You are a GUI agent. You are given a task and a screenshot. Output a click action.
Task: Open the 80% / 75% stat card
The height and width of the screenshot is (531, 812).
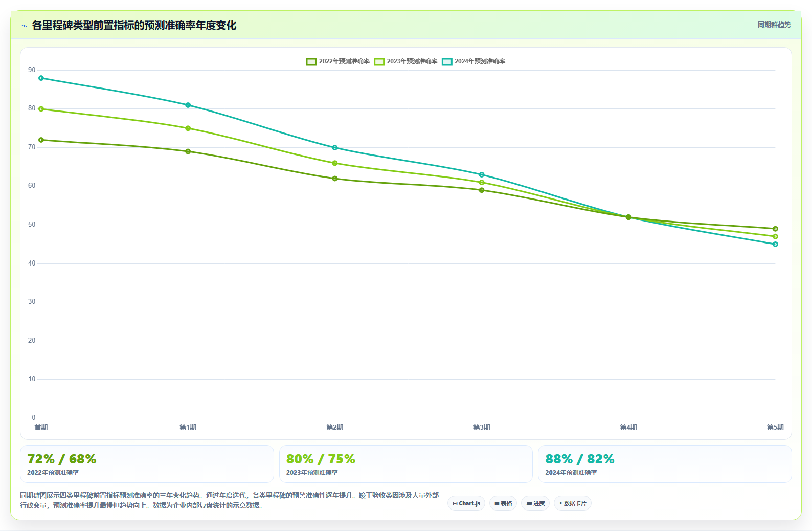tap(406, 464)
